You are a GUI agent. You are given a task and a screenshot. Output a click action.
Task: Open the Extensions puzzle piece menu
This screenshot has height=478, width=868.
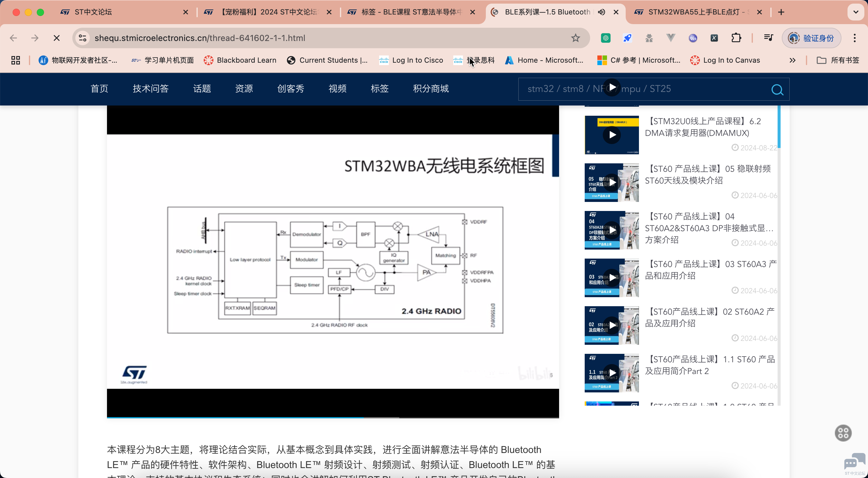click(x=736, y=38)
